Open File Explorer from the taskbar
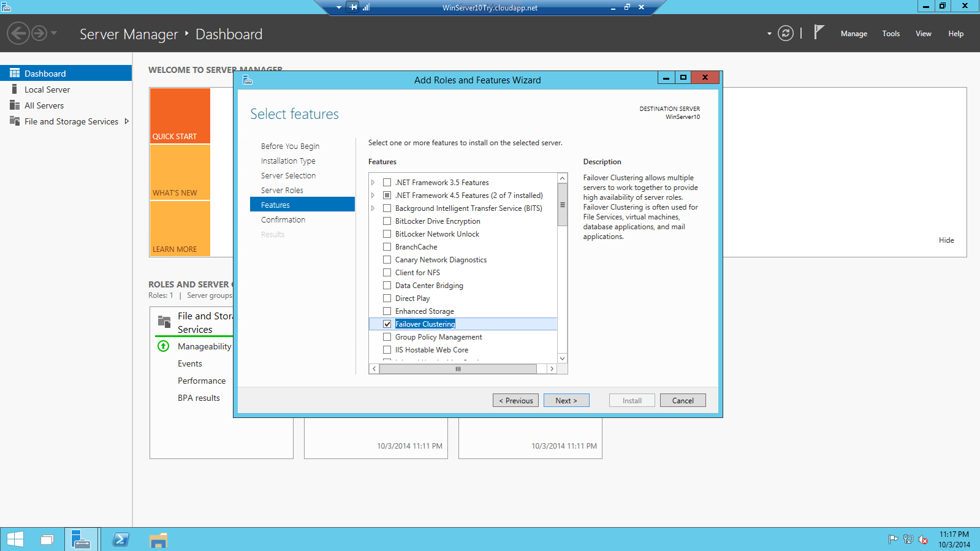Image resolution: width=980 pixels, height=551 pixels. [x=158, y=539]
